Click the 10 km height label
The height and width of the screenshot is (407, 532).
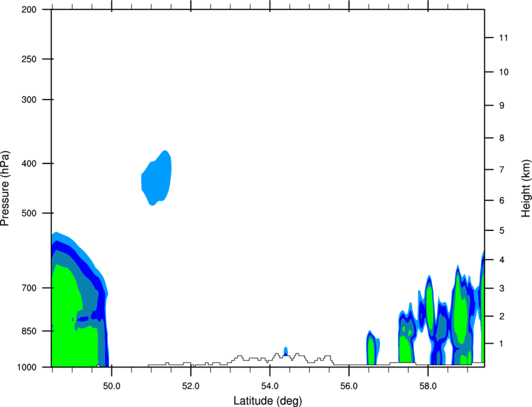click(503, 72)
